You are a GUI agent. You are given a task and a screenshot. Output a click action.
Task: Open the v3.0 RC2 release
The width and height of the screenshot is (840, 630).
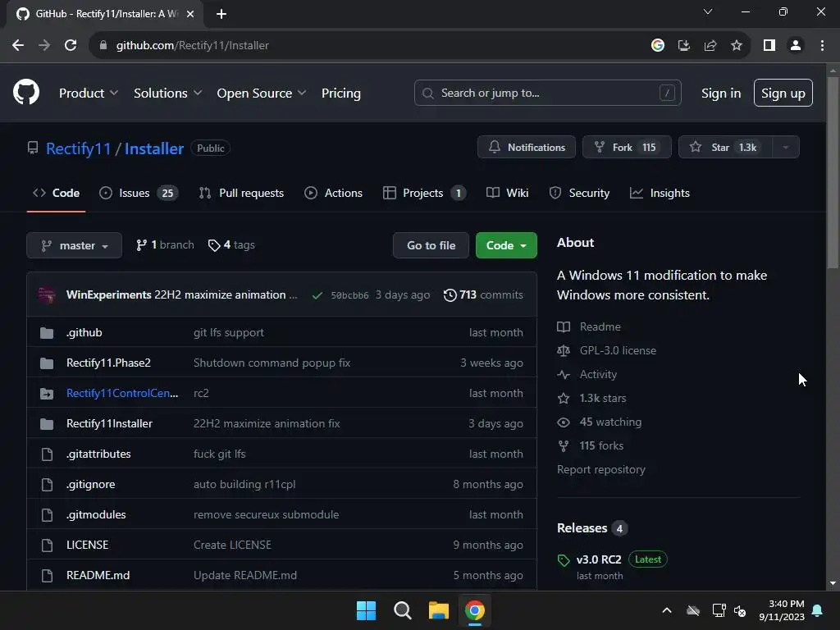coord(599,559)
